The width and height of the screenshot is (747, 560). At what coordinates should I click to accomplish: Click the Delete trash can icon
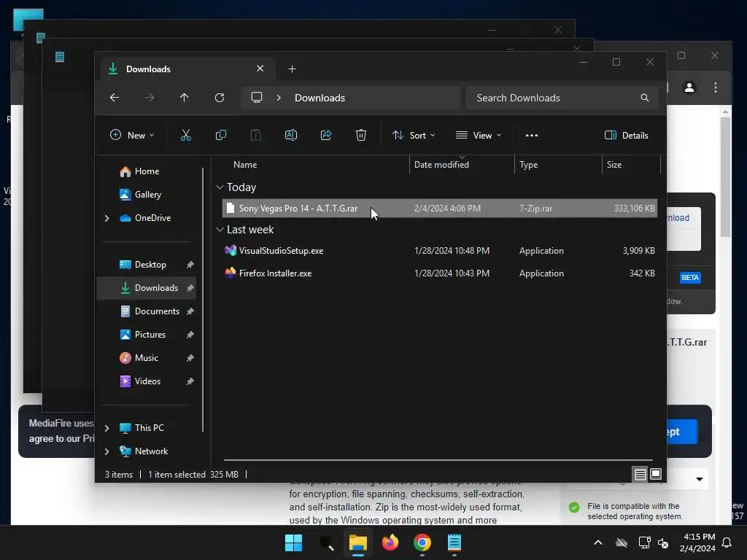coord(361,135)
